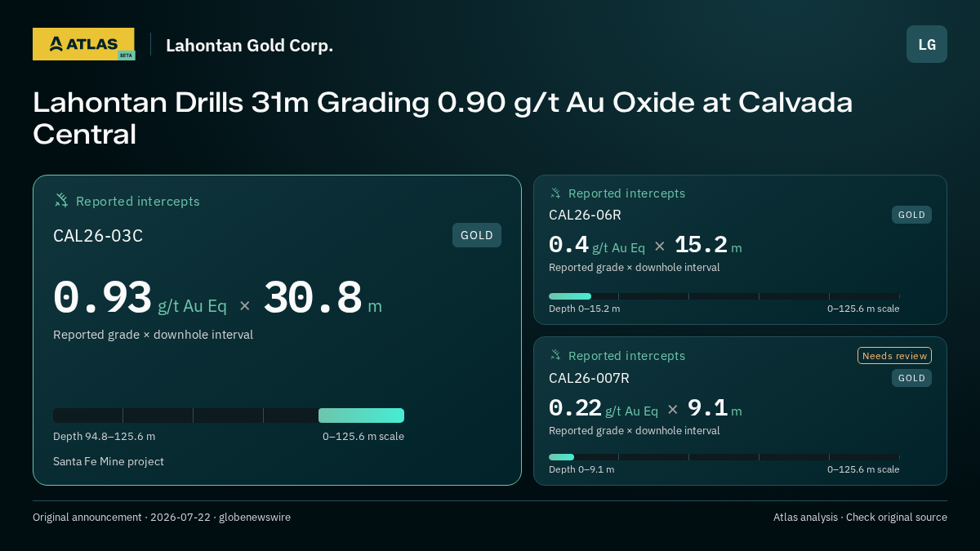The width and height of the screenshot is (980, 551).
Task: Click the 0–125.6 m scale label on CAL26-03C
Action: 363,436
